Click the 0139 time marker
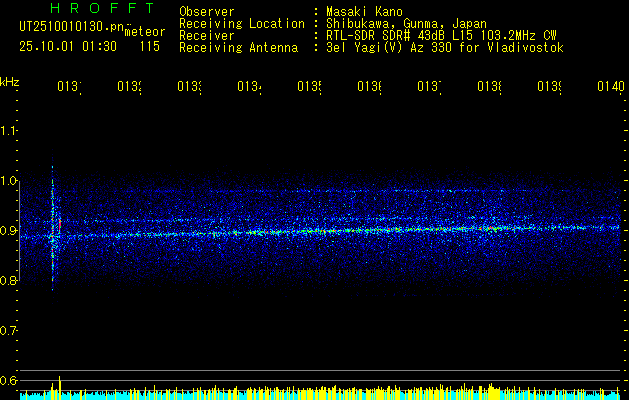 point(550,86)
